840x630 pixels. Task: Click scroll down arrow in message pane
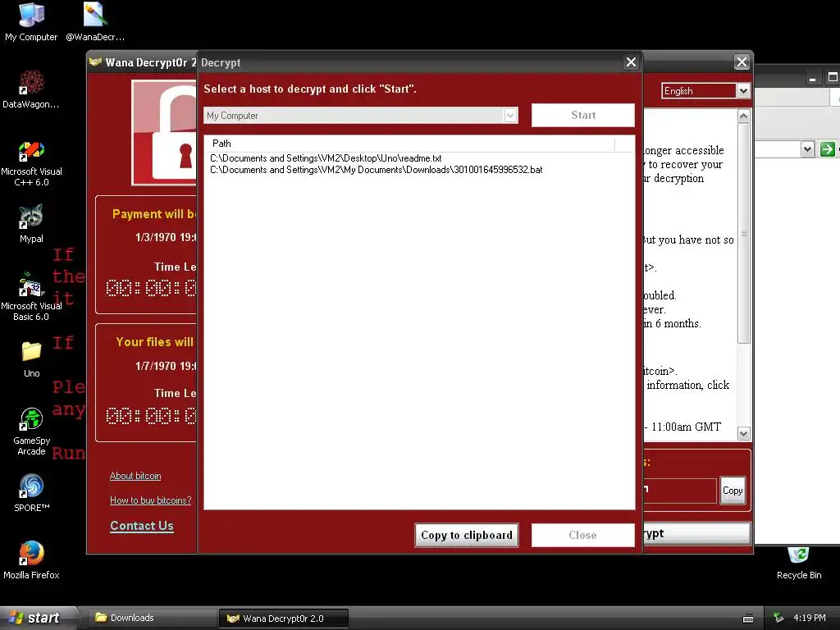pos(743,434)
